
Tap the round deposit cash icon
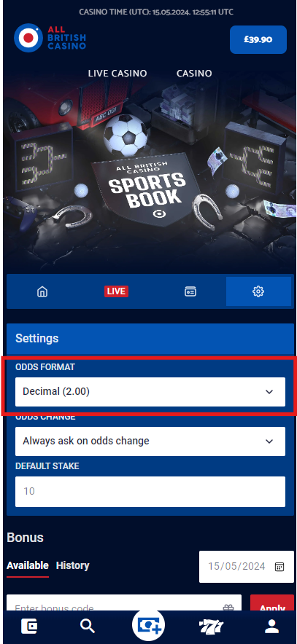click(x=148, y=626)
